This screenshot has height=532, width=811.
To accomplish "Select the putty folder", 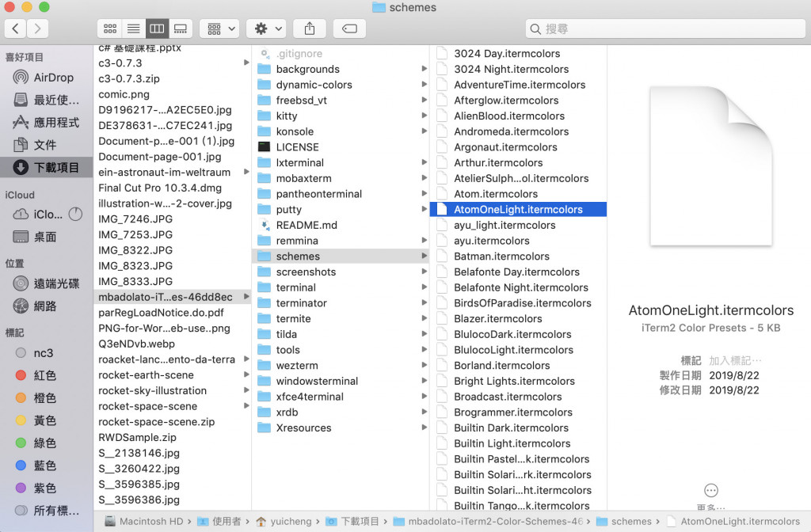I will point(341,209).
